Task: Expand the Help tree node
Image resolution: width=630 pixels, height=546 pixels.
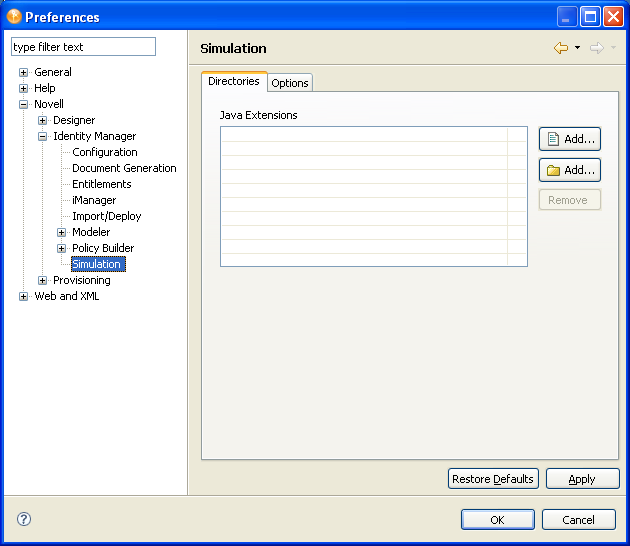Action: click(23, 88)
